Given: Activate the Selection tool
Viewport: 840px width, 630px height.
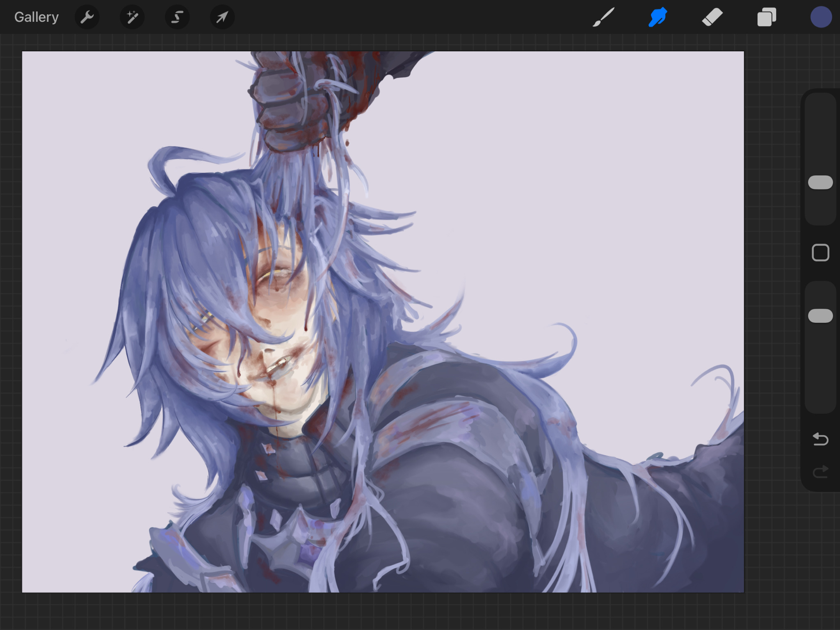Looking at the screenshot, I should [177, 17].
